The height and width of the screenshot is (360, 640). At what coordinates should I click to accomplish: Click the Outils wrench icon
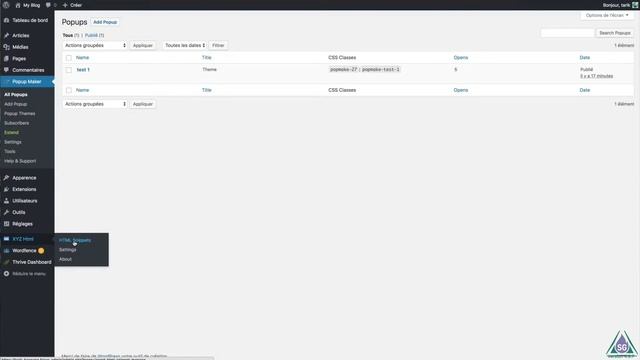(7, 212)
